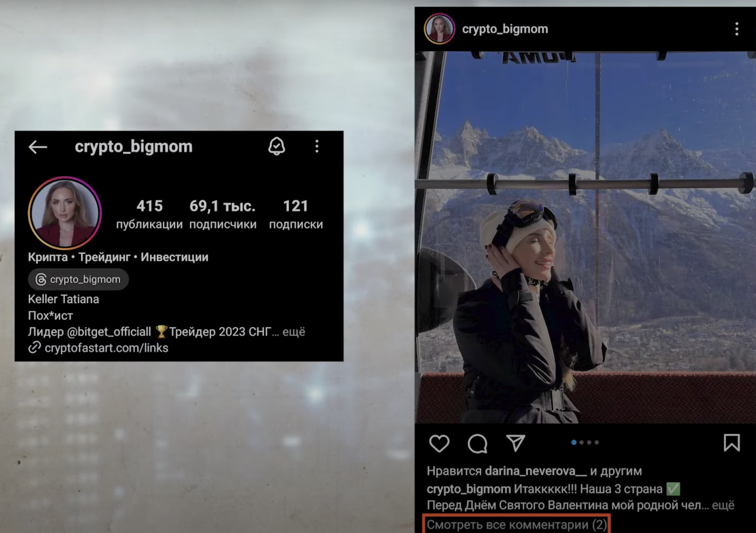Like the post with heart icon
This screenshot has height=533, width=756.
pyautogui.click(x=439, y=443)
